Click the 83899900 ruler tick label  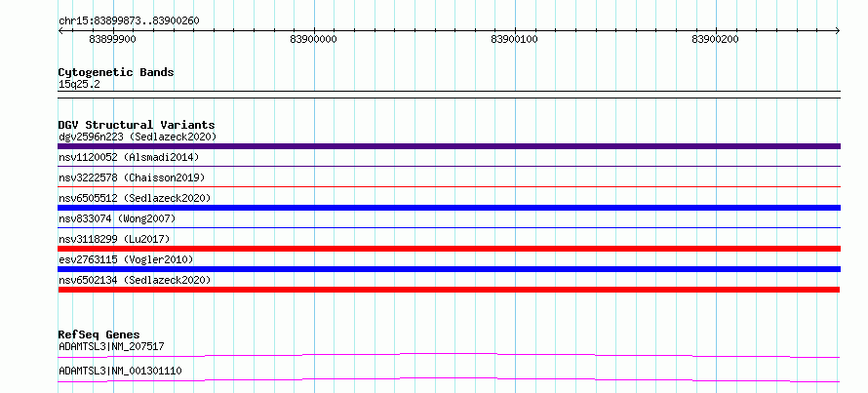112,39
